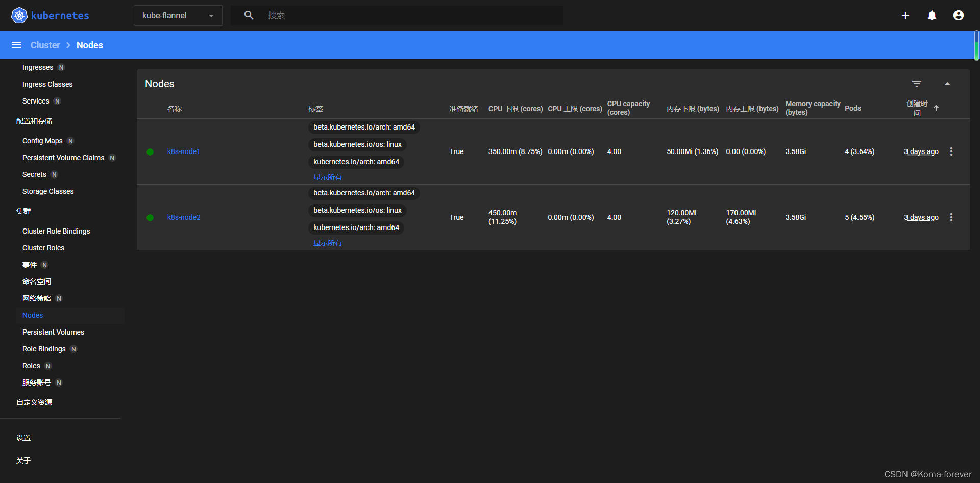The image size is (980, 483).
Task: Show all labels for k8s-node2
Action: tap(328, 243)
